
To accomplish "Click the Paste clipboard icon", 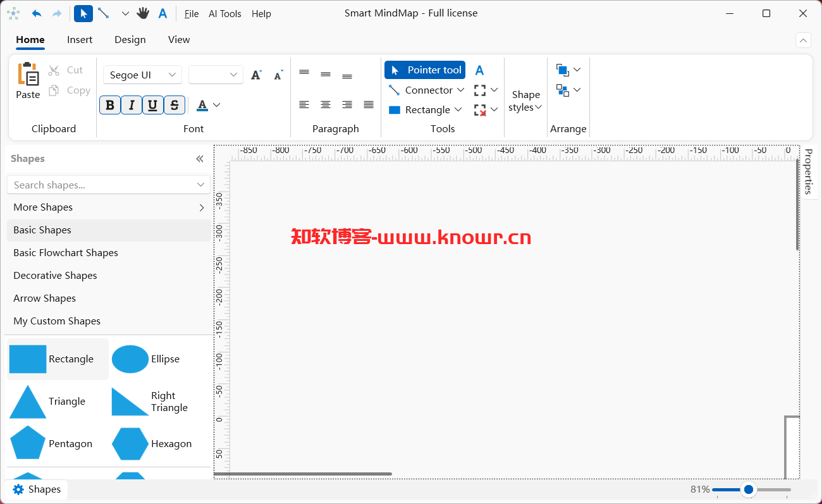I will coord(28,74).
